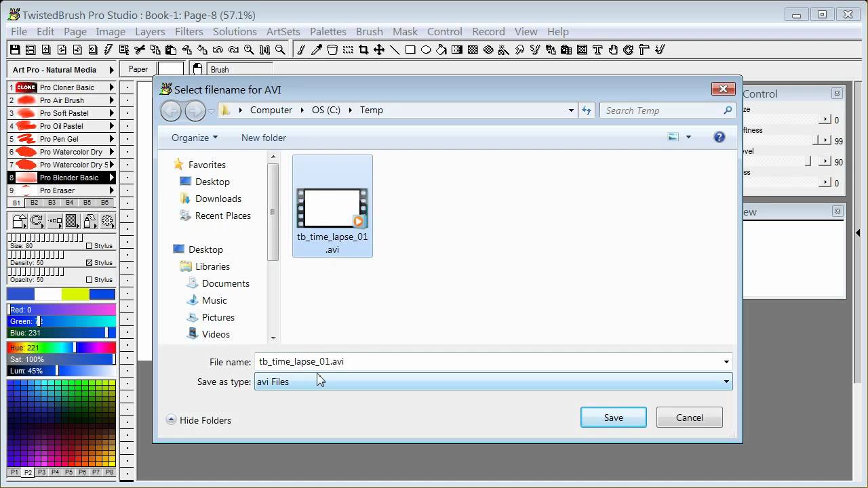Click Computer in the address path
This screenshot has width=868, height=488.
coord(271,110)
